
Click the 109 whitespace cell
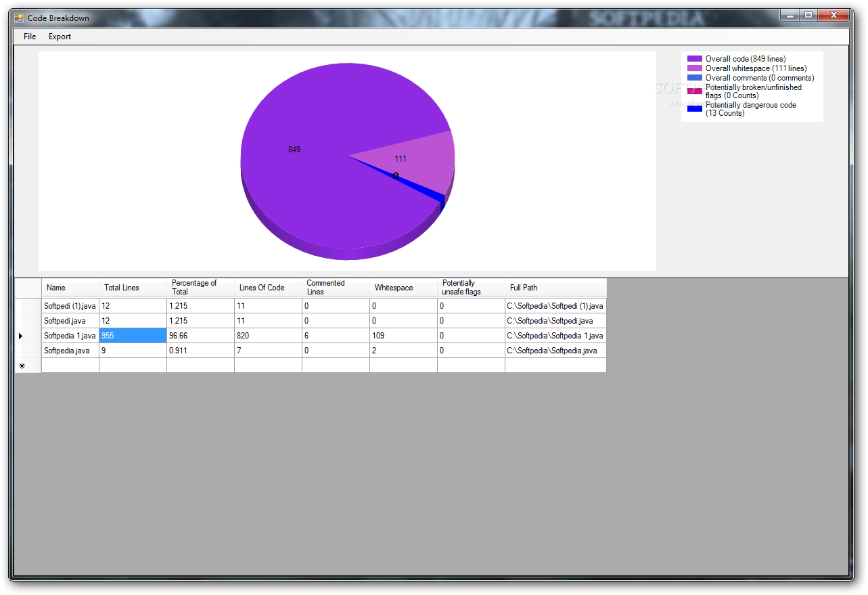[x=403, y=336]
